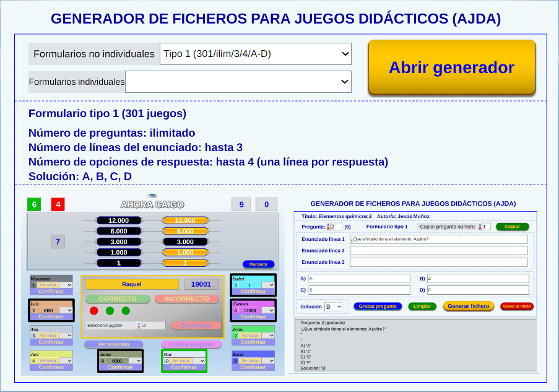Hit the green Limpiar button
The image size is (559, 392).
click(422, 307)
